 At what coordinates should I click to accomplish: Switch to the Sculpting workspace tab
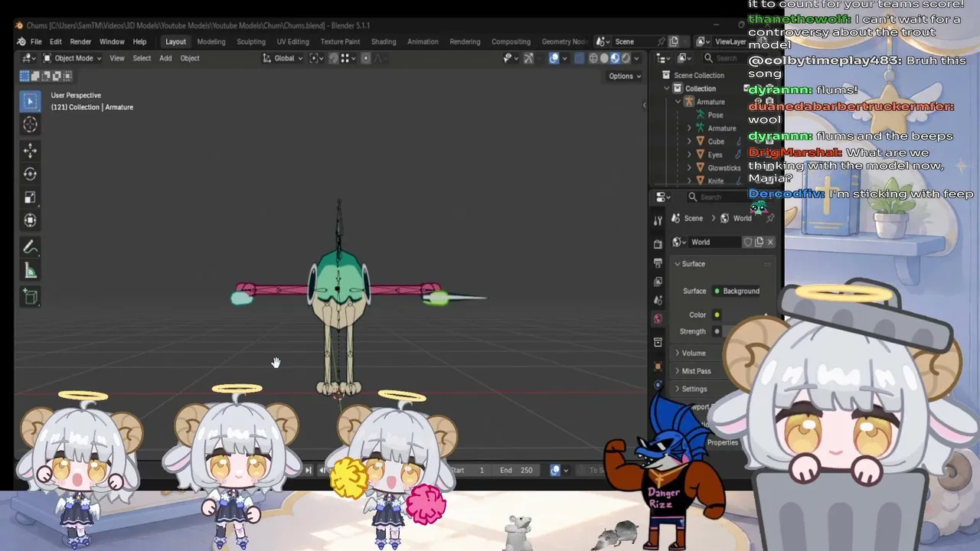pyautogui.click(x=251, y=41)
